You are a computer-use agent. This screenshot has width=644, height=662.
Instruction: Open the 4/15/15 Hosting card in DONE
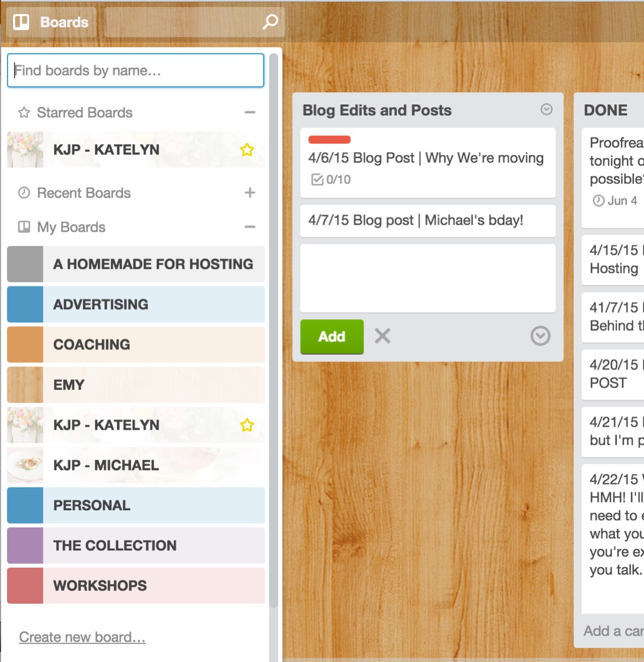coord(613,260)
